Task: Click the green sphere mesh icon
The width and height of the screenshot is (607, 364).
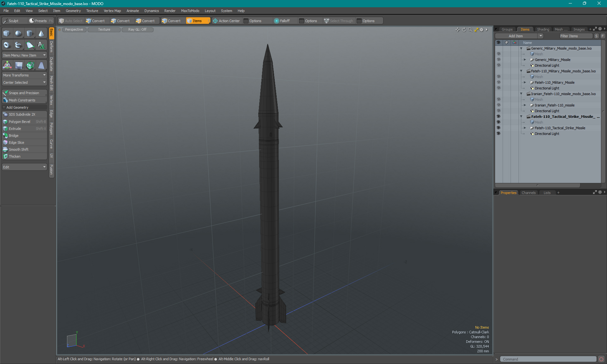Action: (x=30, y=65)
